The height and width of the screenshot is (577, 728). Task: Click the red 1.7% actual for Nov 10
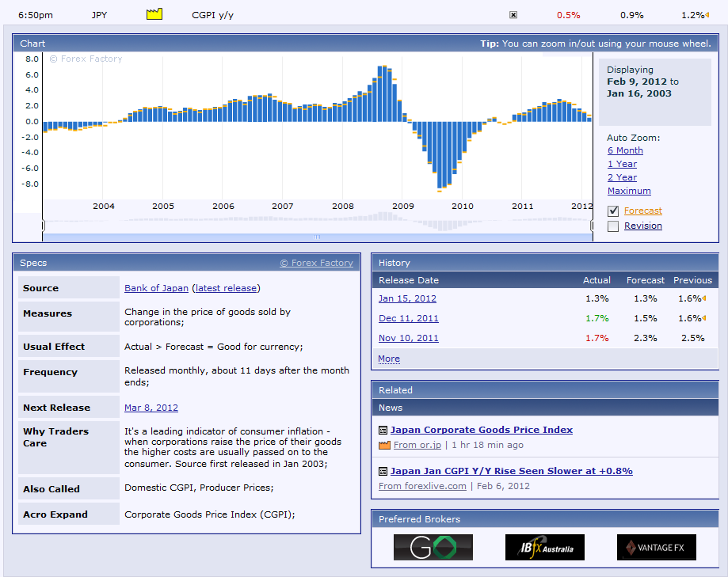(x=597, y=338)
